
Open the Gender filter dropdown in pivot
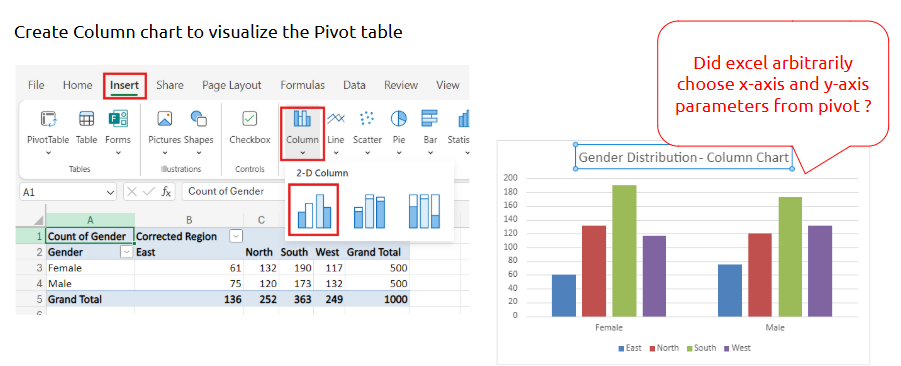click(127, 252)
